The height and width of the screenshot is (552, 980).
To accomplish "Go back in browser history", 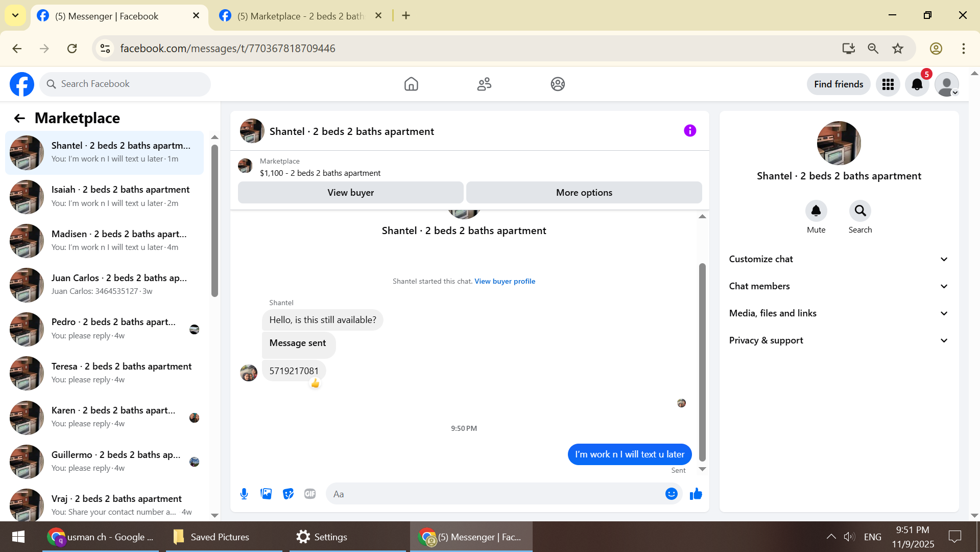I will [x=17, y=49].
